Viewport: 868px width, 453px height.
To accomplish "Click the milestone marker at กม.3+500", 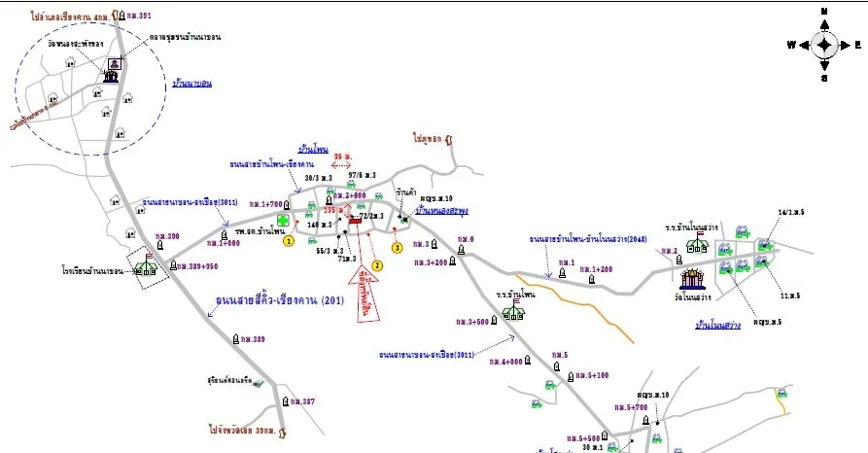I will 494,321.
